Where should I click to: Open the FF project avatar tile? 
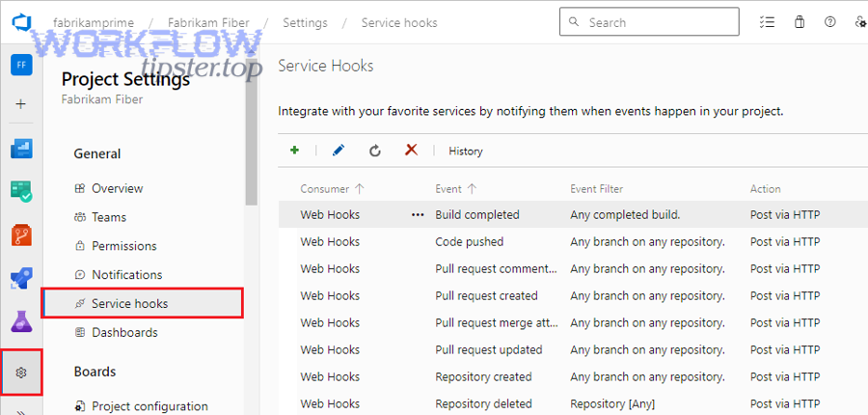[21, 65]
